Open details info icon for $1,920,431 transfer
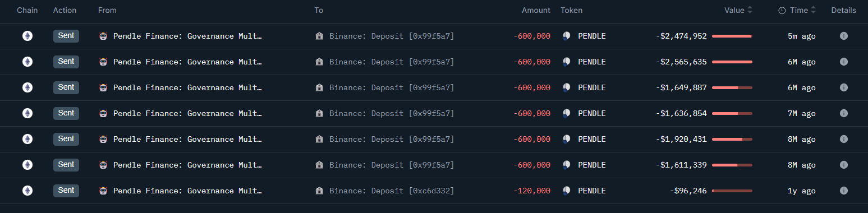Image resolution: width=868 pixels, height=213 pixels. (x=843, y=139)
